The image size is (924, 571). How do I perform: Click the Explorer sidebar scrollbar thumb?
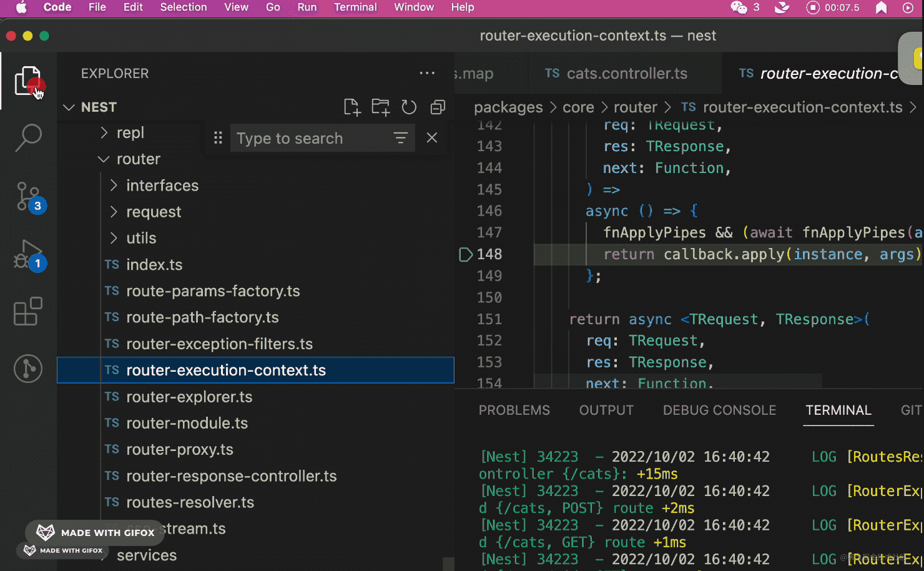[x=448, y=564]
